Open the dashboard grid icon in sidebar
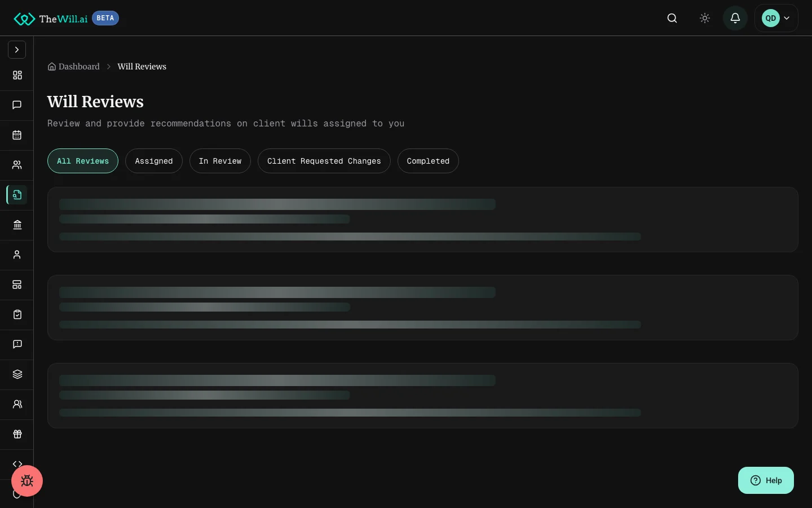 17,75
